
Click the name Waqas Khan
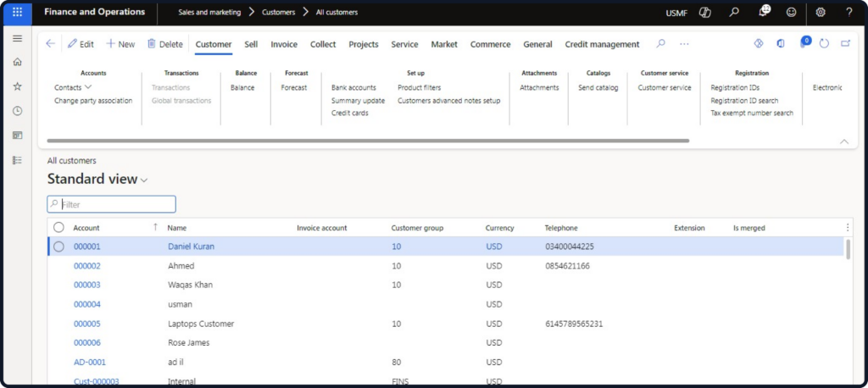(191, 285)
